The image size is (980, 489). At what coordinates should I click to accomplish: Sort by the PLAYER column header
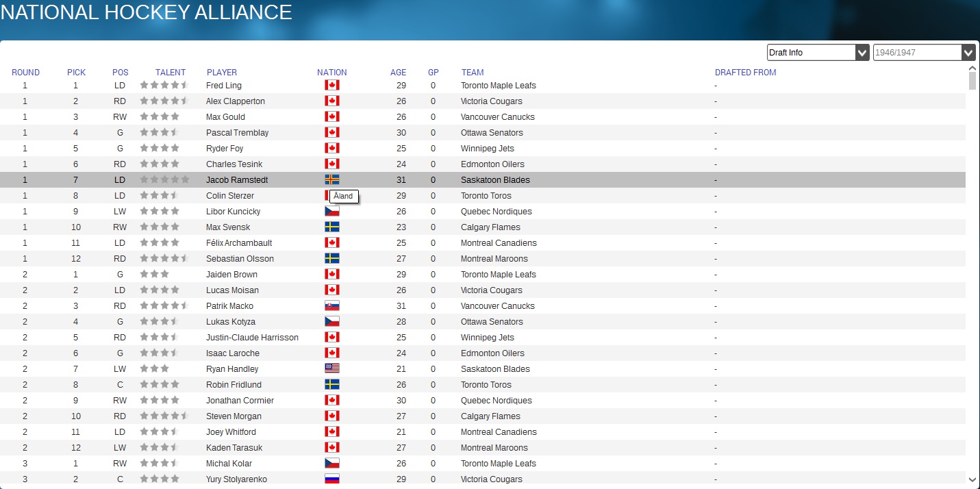(x=222, y=73)
